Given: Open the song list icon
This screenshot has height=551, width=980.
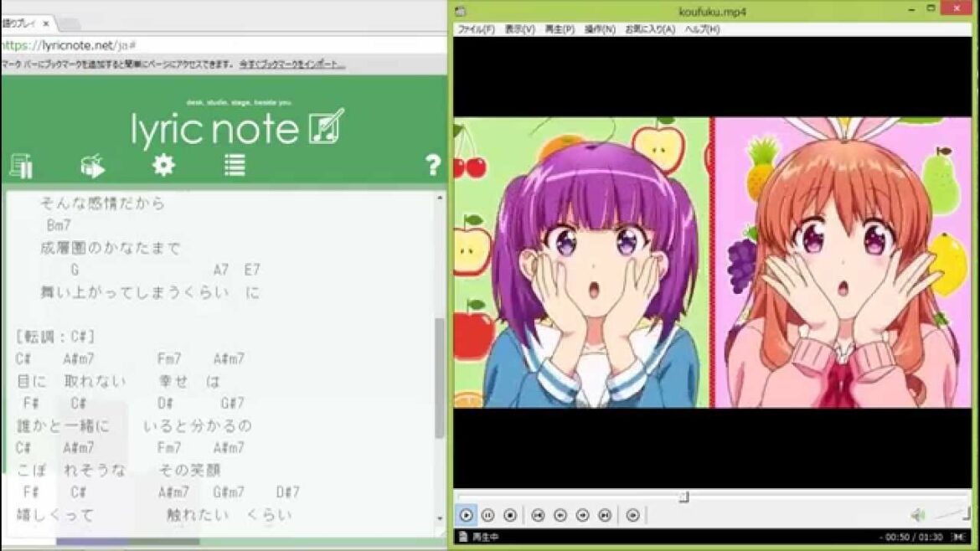Looking at the screenshot, I should click(235, 165).
